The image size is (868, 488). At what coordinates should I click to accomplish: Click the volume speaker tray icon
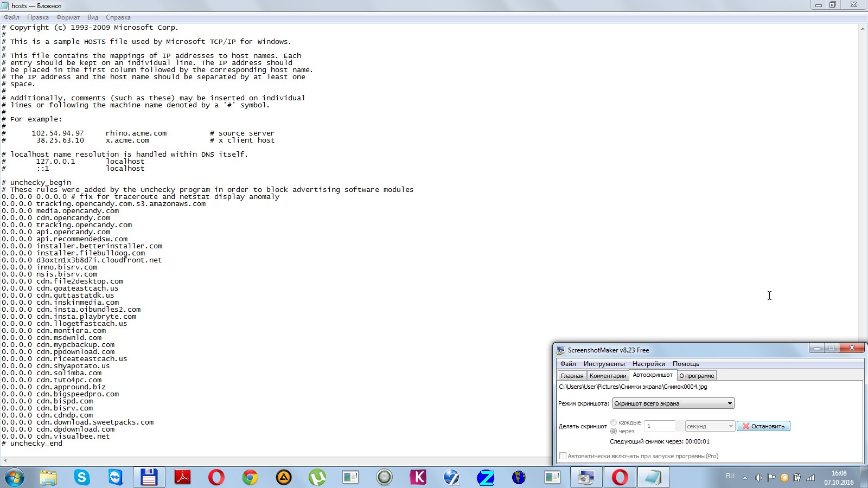(x=758, y=478)
